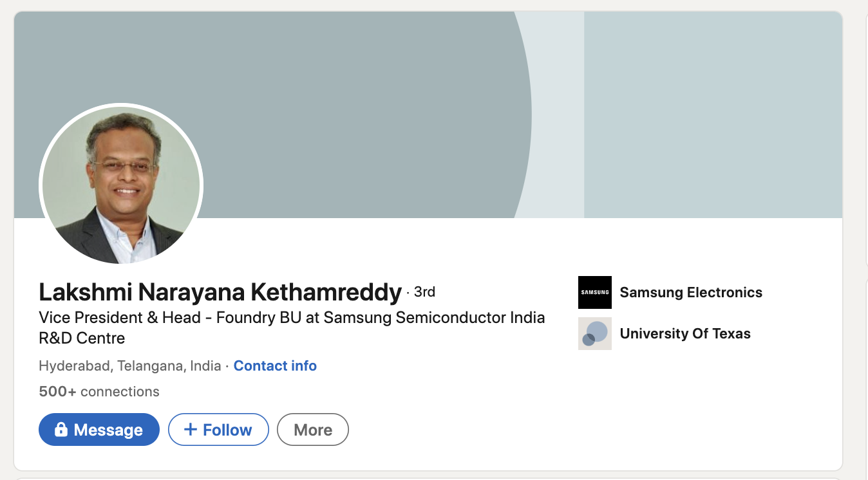Click the lock icon on Message button

tap(61, 429)
